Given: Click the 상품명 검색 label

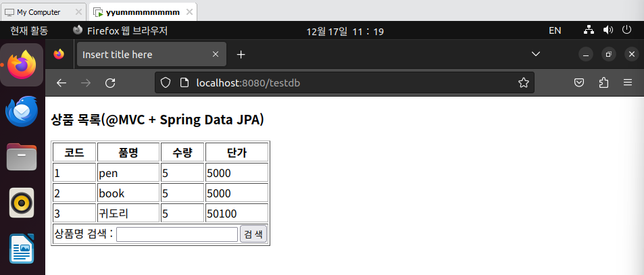Looking at the screenshot, I should click(x=84, y=234).
